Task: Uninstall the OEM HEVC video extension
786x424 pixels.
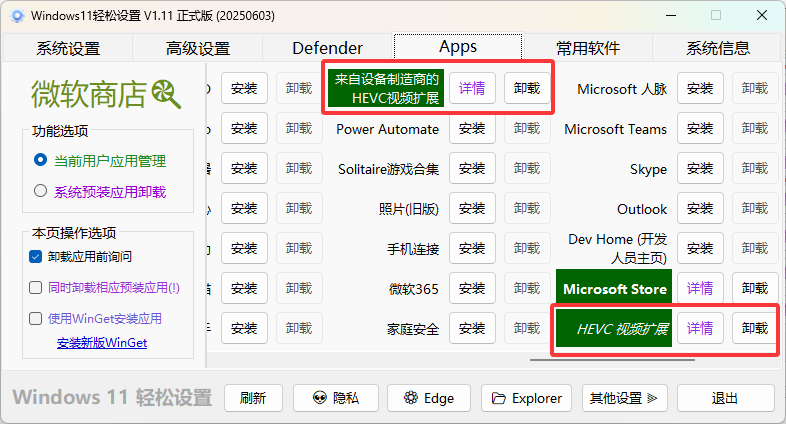Action: coord(527,88)
